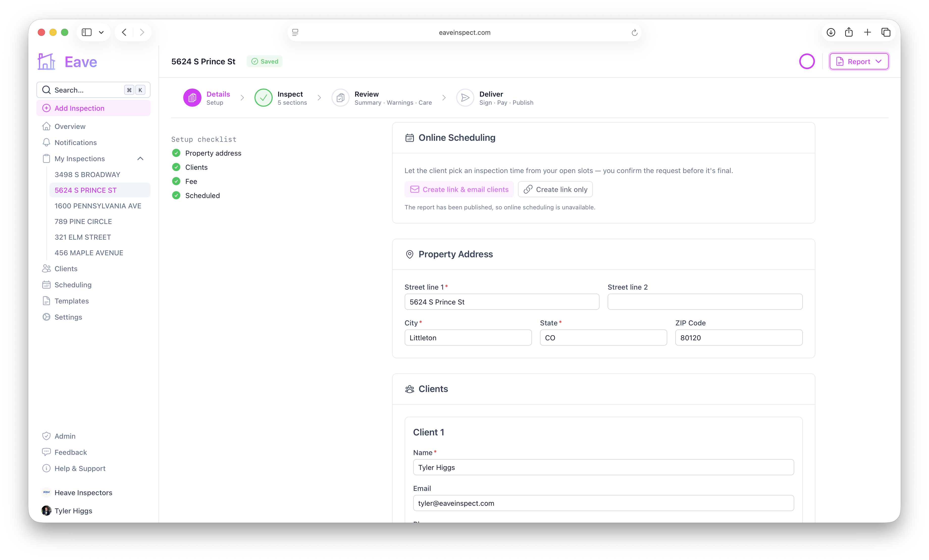Open the Review step
The image size is (929, 560).
(381, 98)
